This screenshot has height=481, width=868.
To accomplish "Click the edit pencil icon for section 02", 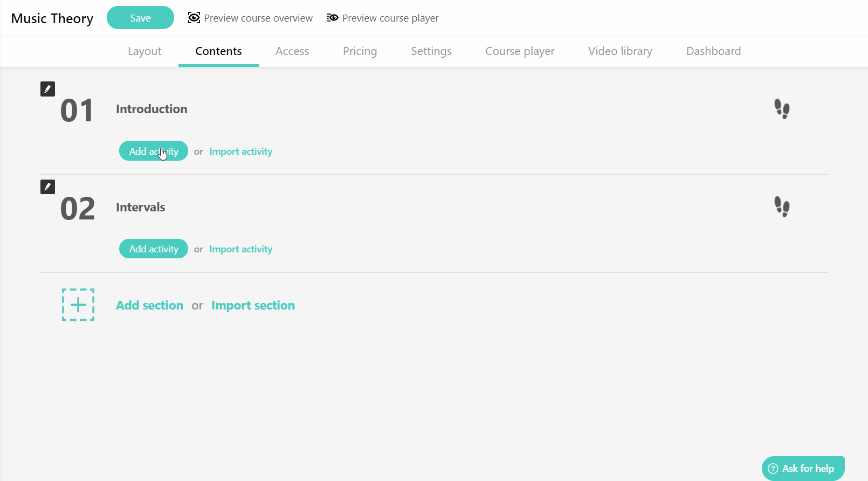I will [x=47, y=187].
